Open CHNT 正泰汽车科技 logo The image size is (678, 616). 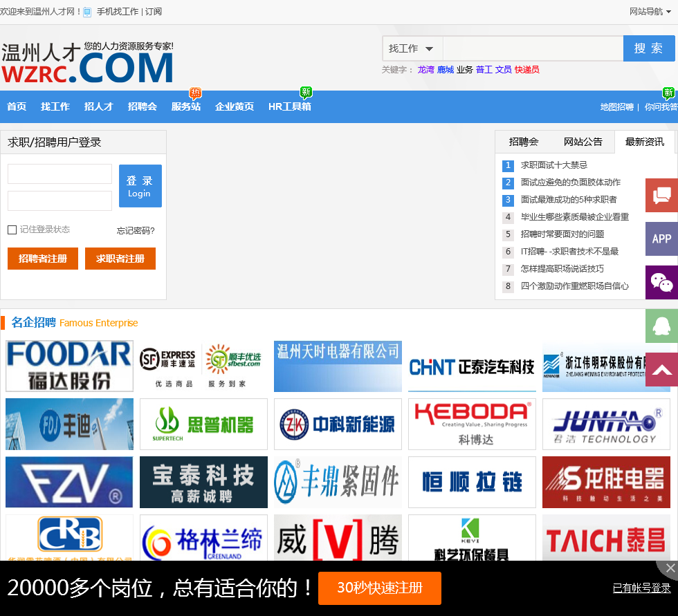click(472, 366)
